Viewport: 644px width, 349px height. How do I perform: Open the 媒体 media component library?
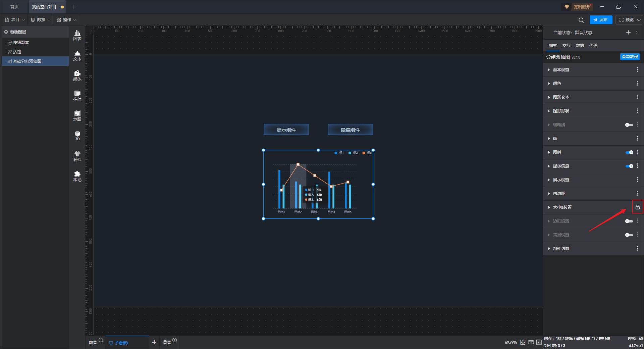77,76
